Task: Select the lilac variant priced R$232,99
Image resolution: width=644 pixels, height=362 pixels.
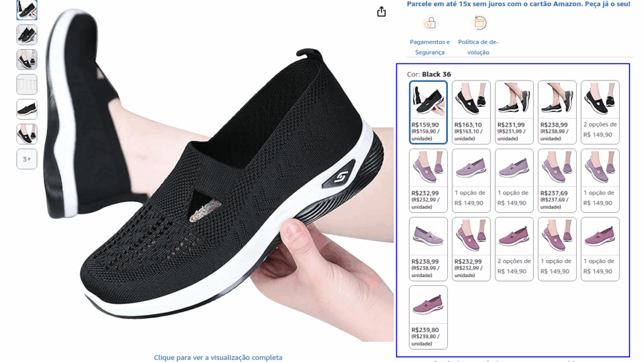Action: click(428, 181)
